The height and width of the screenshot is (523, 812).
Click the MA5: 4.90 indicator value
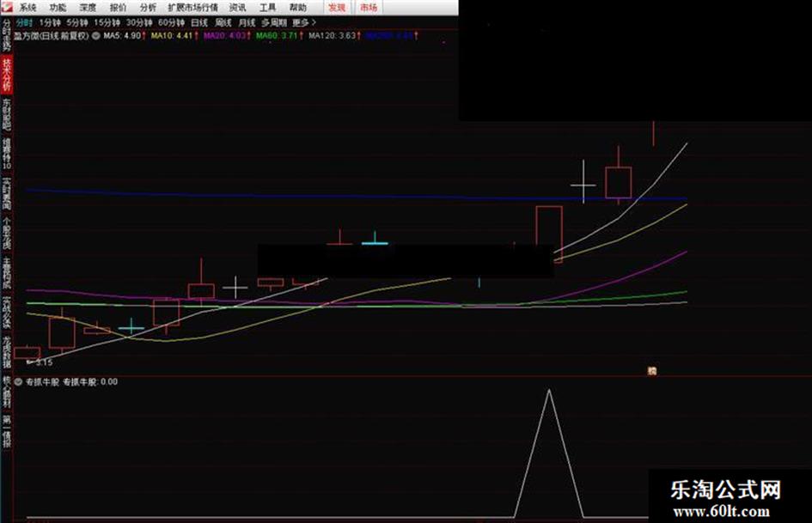[x=122, y=36]
